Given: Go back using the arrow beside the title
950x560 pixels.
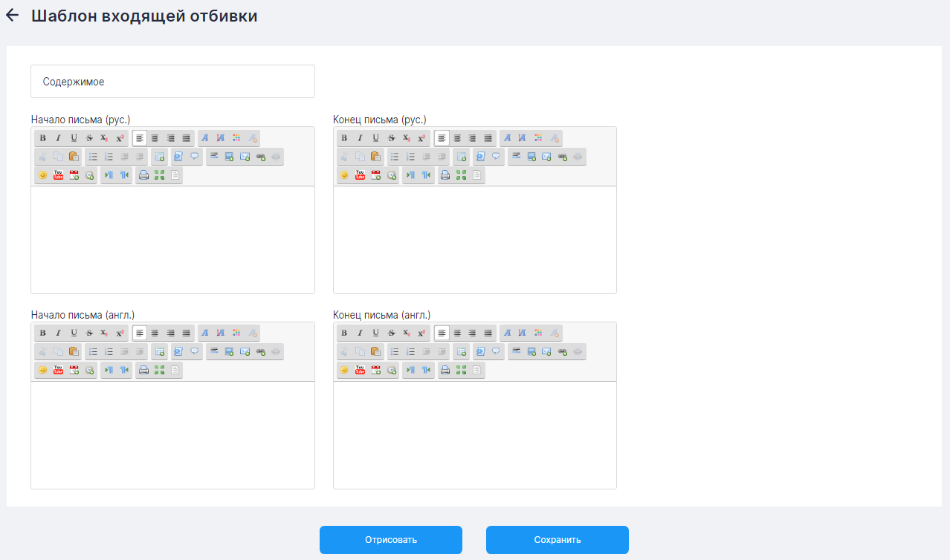Looking at the screenshot, I should coord(12,16).
